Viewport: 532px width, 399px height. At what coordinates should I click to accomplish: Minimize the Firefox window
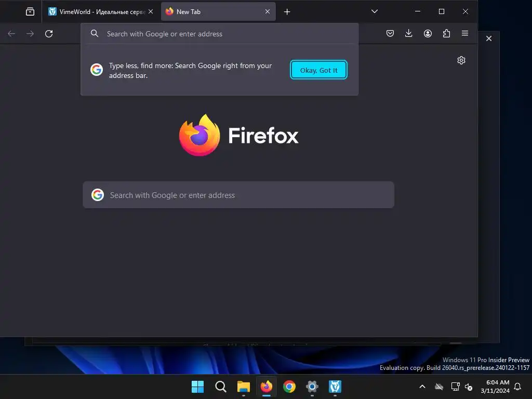pyautogui.click(x=418, y=11)
